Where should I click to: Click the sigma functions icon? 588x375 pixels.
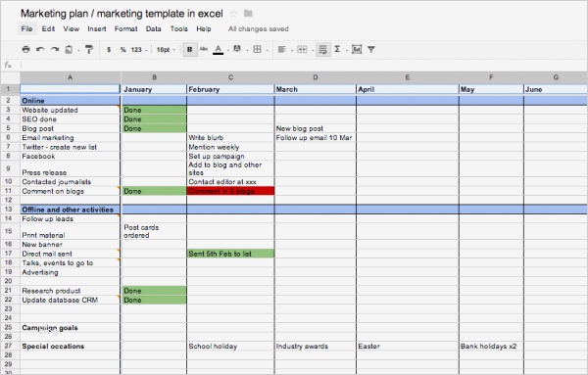(x=337, y=49)
